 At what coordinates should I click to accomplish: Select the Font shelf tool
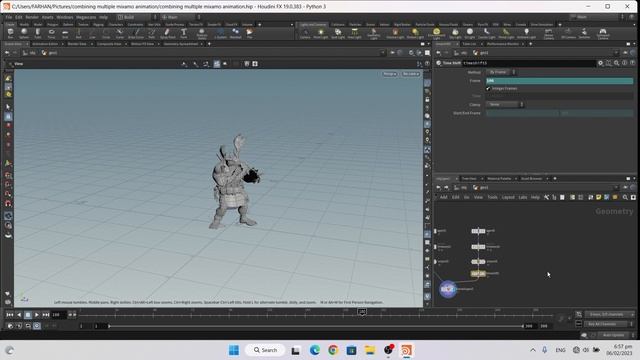[x=184, y=33]
